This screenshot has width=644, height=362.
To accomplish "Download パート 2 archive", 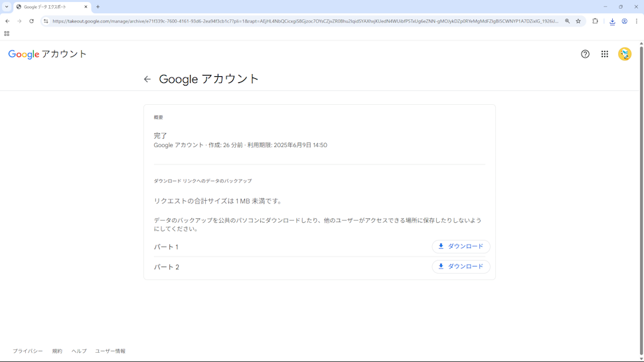I will [x=461, y=267].
